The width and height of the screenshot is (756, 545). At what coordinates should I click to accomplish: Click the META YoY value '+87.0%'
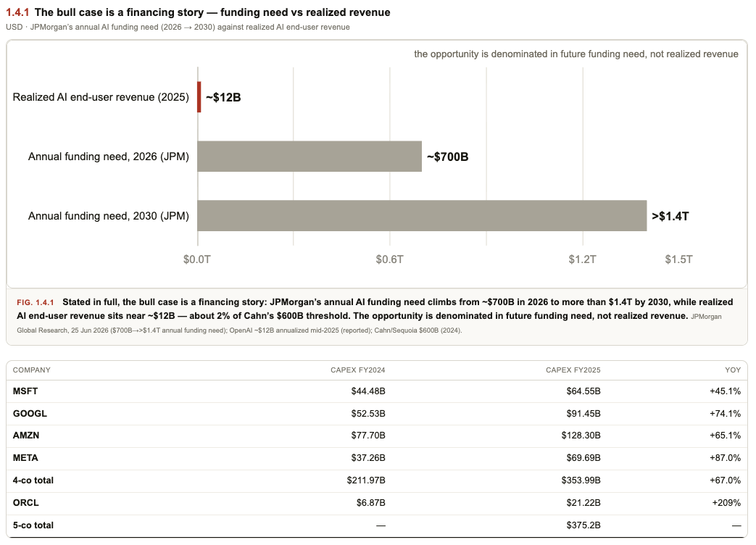pos(725,458)
